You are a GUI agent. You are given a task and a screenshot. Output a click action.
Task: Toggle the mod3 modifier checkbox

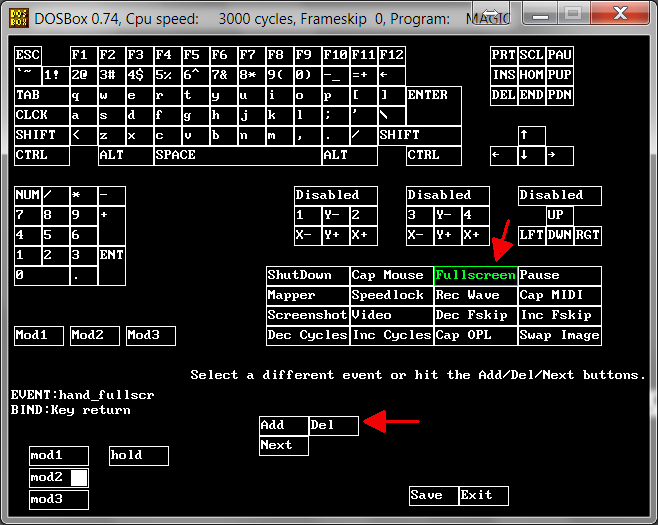tap(59, 500)
